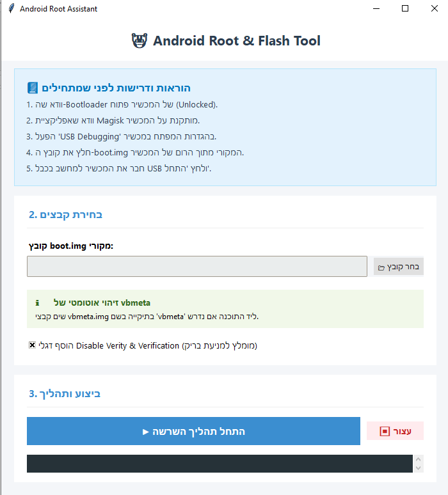Minimize the Android Root Assistant window

[376, 9]
